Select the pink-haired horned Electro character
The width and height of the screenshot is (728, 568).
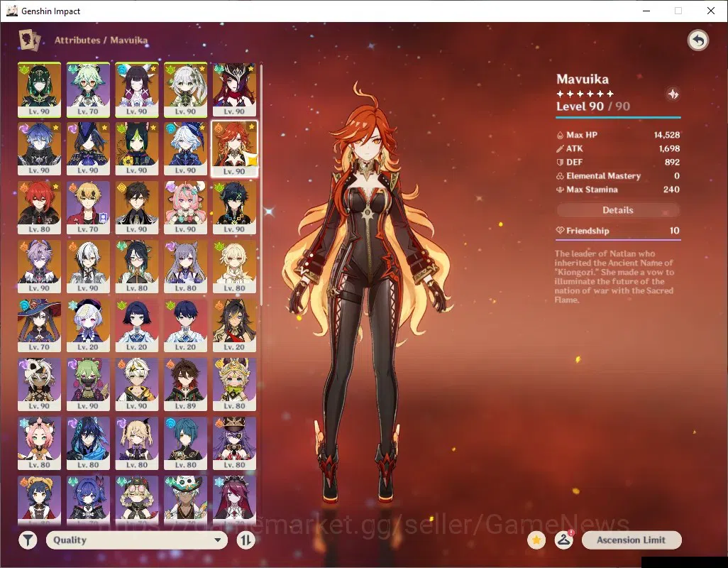pyautogui.click(x=186, y=207)
